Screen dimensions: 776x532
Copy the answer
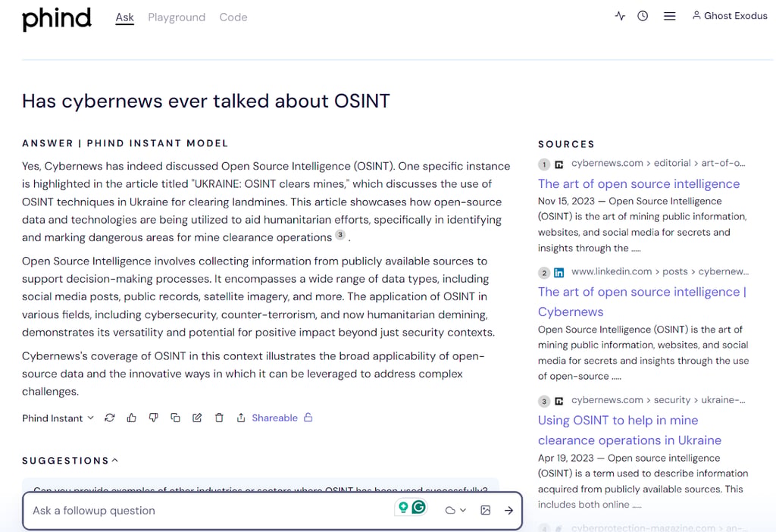pyautogui.click(x=175, y=418)
